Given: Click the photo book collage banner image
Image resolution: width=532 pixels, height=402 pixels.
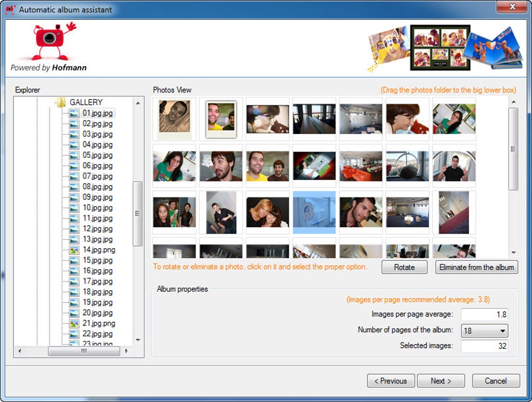Looking at the screenshot, I should [x=445, y=48].
